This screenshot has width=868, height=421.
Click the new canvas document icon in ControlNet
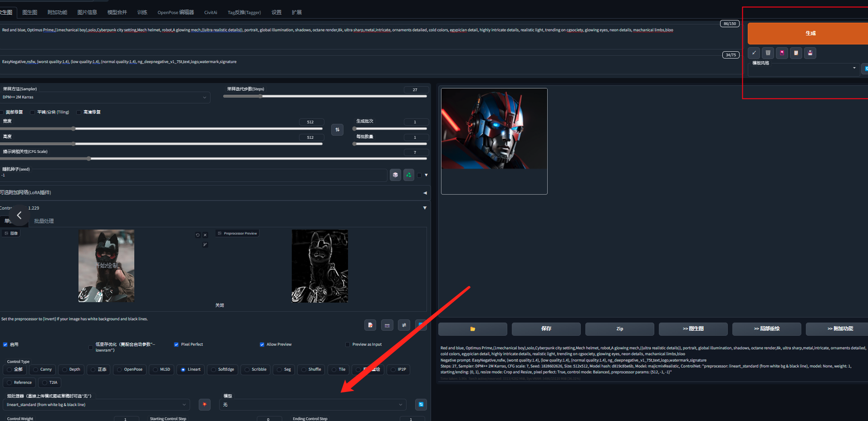point(370,325)
